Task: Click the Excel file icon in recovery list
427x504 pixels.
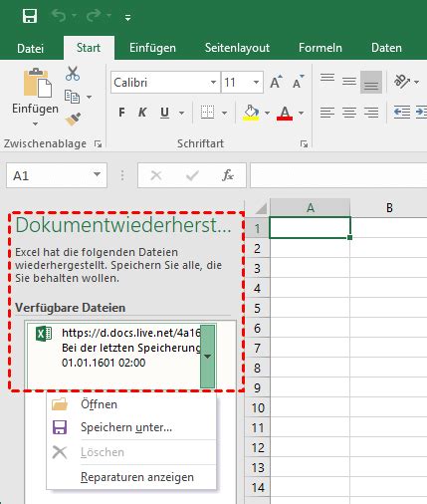Action: 44,334
